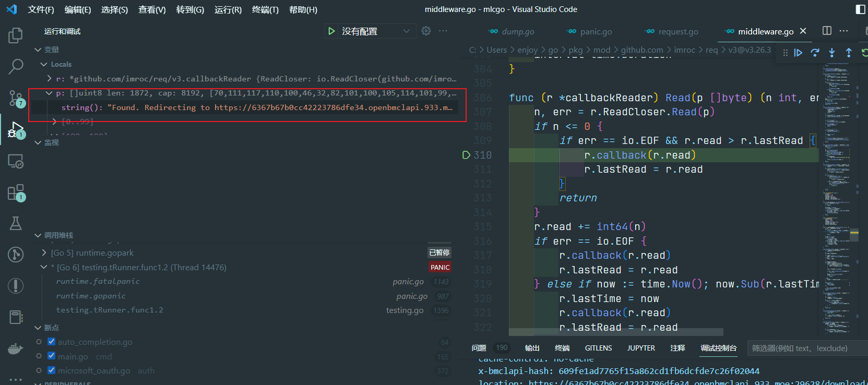This screenshot has height=385, width=868.
Task: Switch to the request.go editor tab
Action: pyautogui.click(x=672, y=31)
